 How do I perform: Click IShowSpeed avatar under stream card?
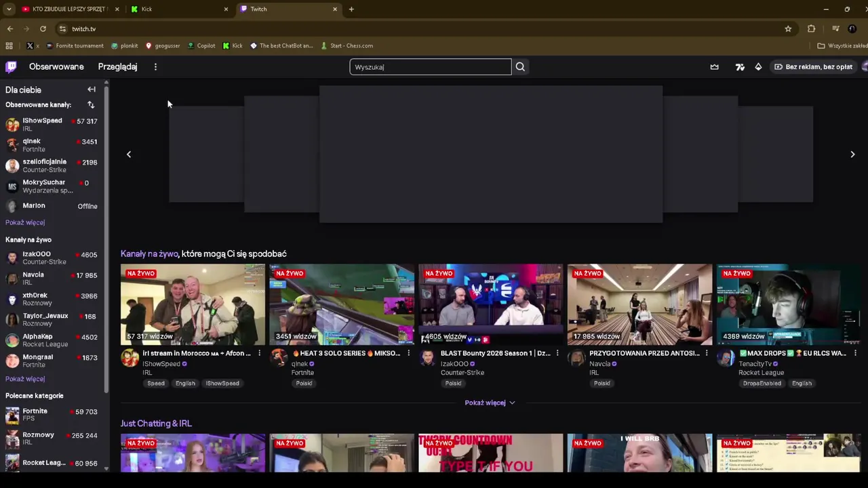click(130, 358)
